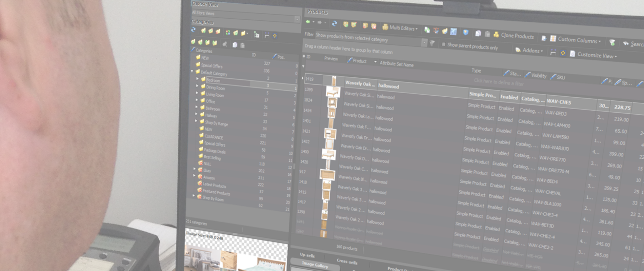Click the yellow diamond icon left of Customize View
644x271 pixels.
tap(563, 53)
